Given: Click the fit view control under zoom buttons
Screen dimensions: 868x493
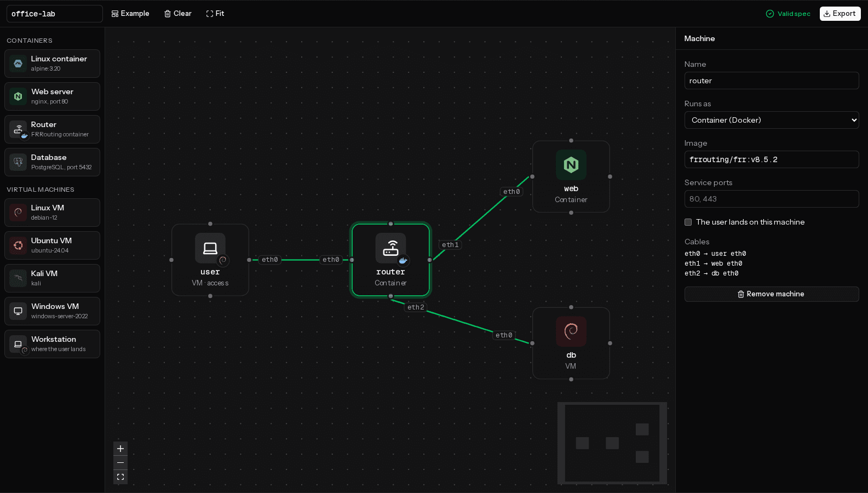Looking at the screenshot, I should 120,477.
